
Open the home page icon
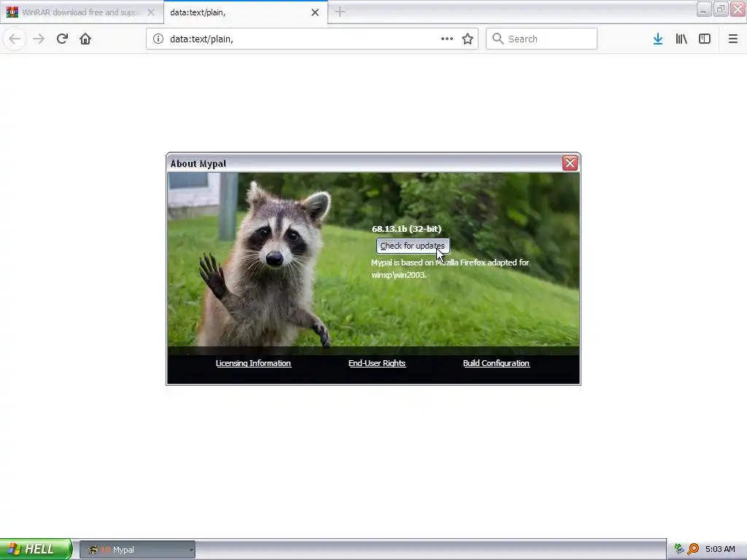85,39
